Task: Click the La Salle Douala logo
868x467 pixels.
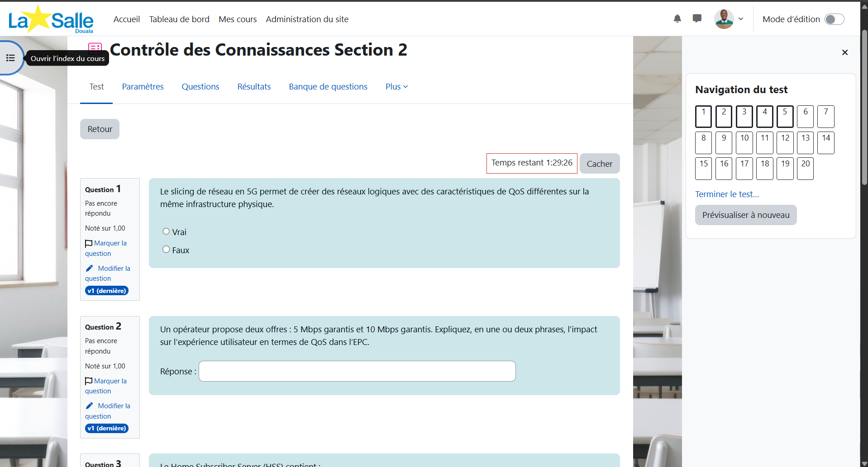Action: pyautogui.click(x=51, y=19)
